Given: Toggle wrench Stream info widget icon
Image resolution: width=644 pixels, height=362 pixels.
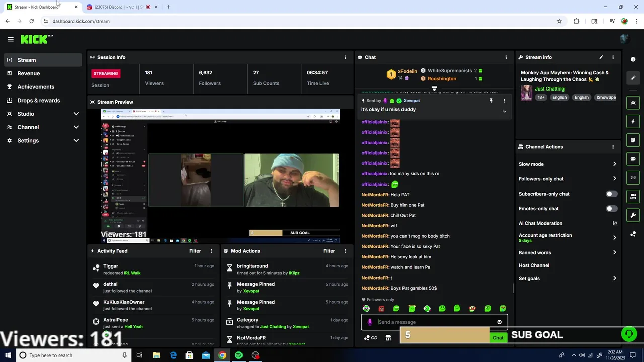Looking at the screenshot, I should 633,215.
